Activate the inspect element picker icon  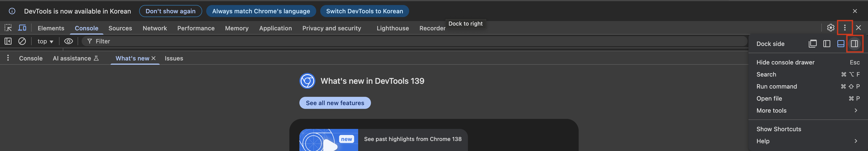[8, 28]
